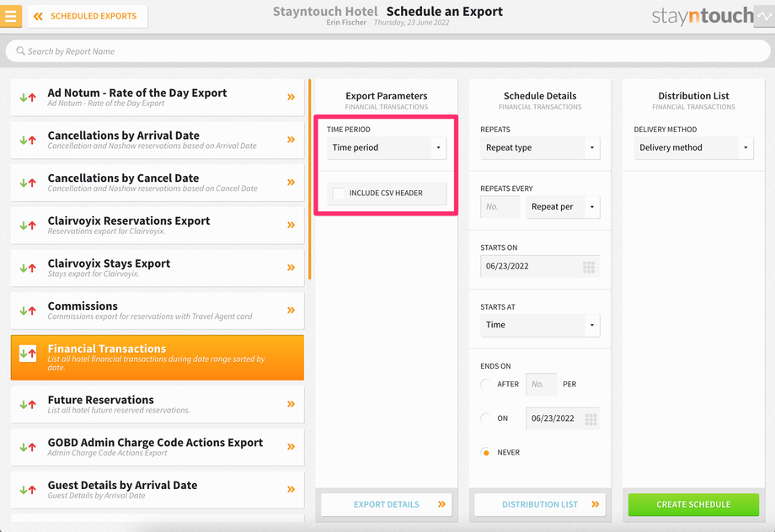Click the staysntouch logo

pyautogui.click(x=703, y=16)
